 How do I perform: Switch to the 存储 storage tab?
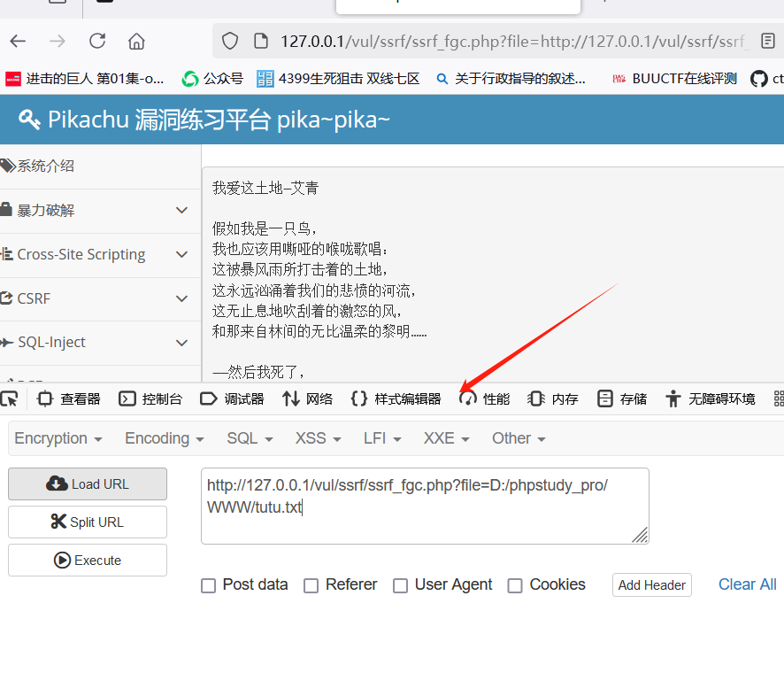pos(622,398)
